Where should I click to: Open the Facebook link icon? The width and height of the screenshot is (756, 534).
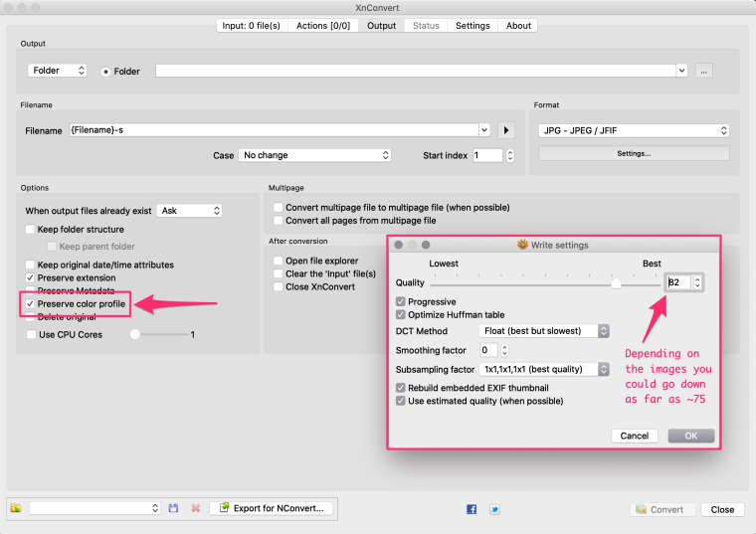click(472, 509)
